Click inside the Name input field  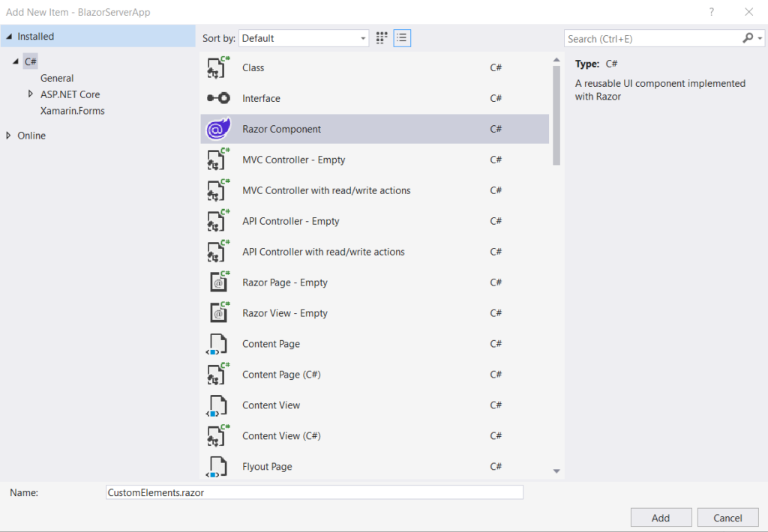313,492
